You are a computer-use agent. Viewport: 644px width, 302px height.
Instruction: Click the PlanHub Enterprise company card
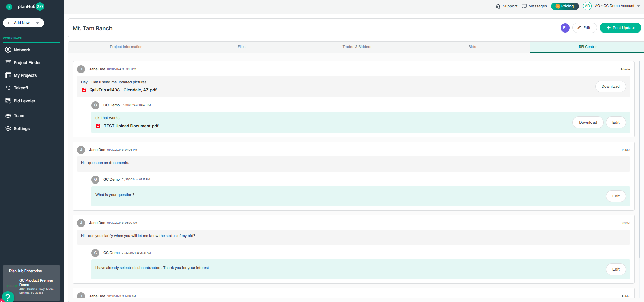32,283
